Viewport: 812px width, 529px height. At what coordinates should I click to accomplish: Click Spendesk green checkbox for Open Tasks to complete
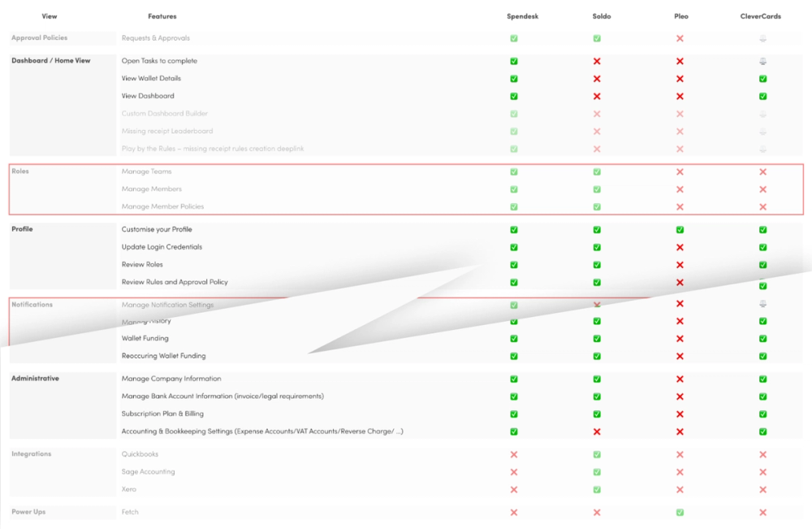[x=514, y=61]
